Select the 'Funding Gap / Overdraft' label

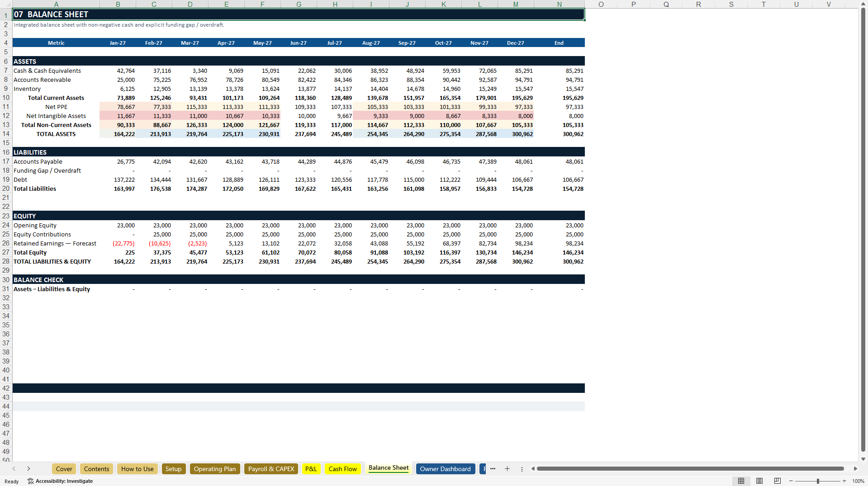tap(47, 170)
